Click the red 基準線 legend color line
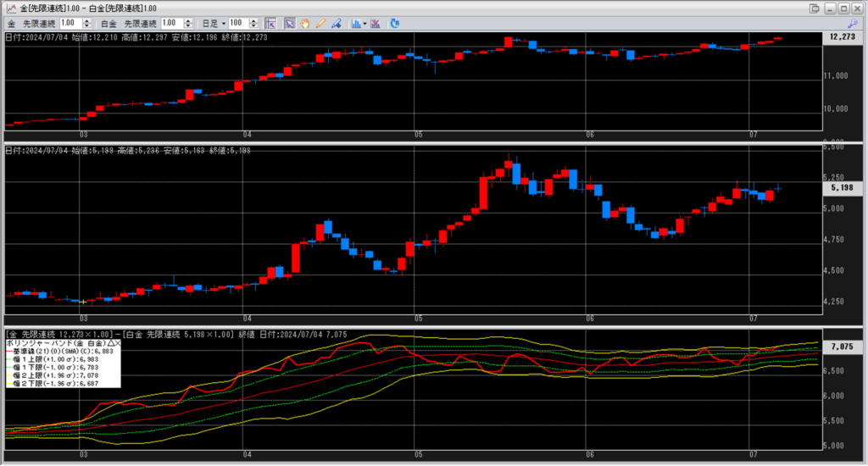The image size is (868, 466). pos(11,350)
